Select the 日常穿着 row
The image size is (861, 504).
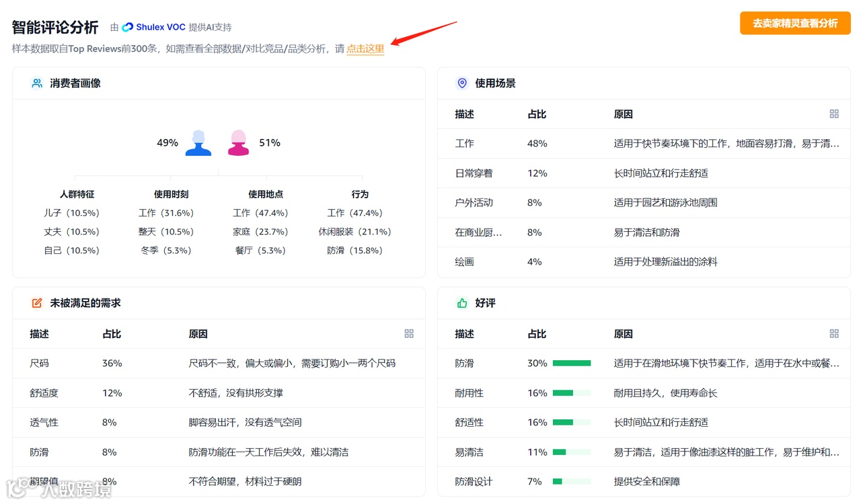point(644,173)
